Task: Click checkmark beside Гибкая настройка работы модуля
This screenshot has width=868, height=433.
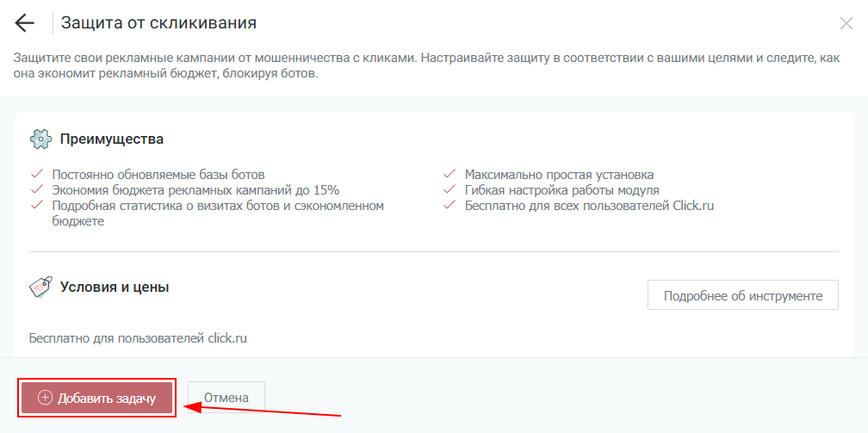Action: point(449,189)
